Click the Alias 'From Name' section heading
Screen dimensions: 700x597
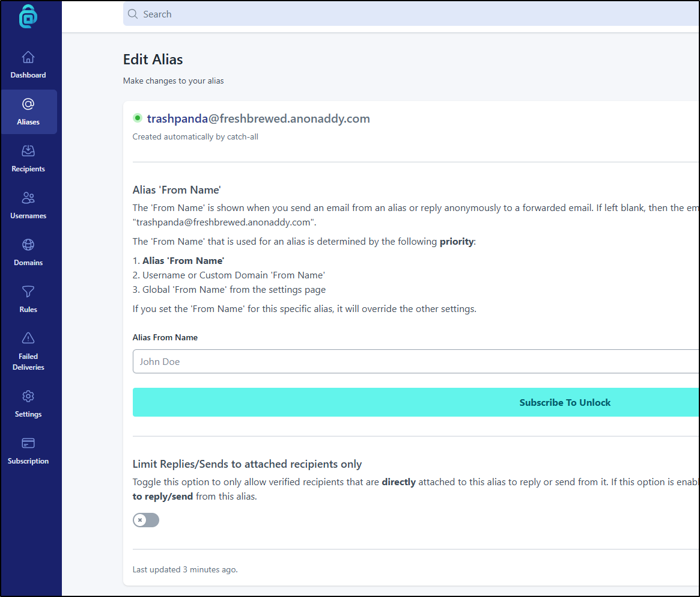point(176,190)
